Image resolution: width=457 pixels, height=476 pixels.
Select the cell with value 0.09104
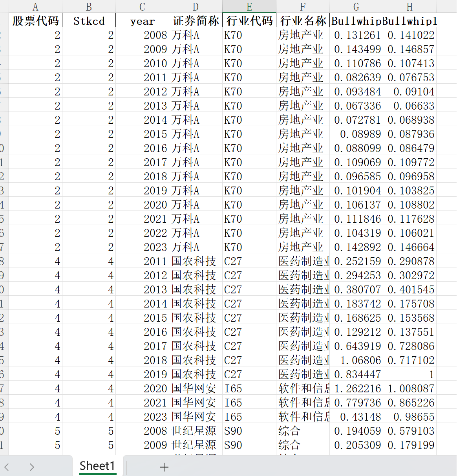click(409, 92)
